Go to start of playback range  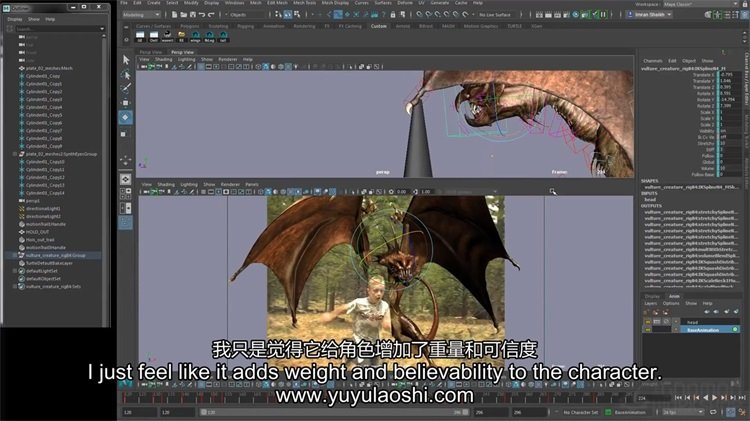[x=678, y=398]
